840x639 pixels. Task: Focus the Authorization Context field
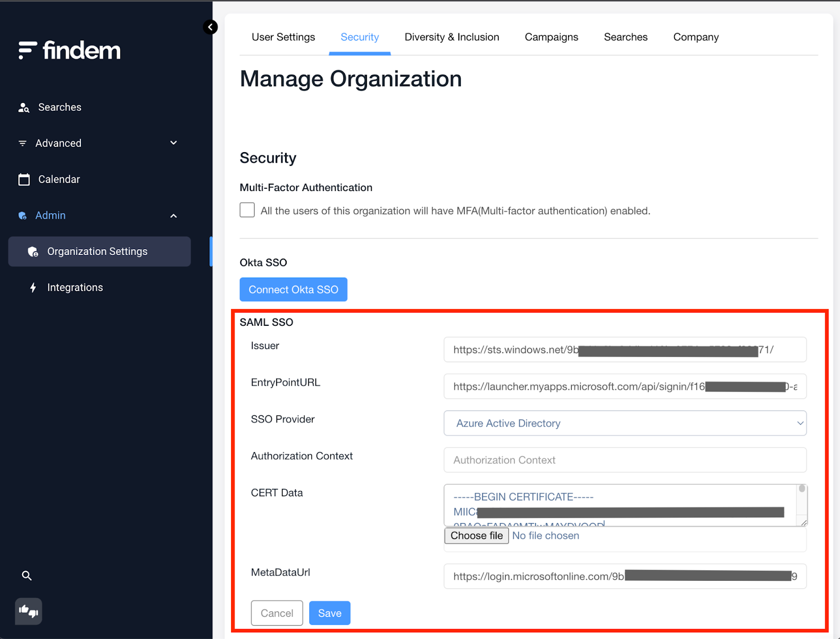click(625, 460)
